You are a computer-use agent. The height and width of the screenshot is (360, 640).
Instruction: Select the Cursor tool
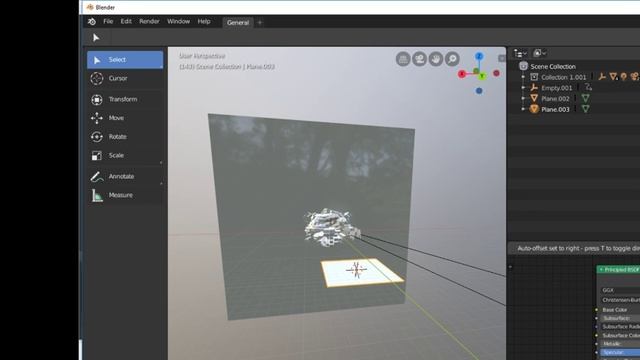point(125,78)
